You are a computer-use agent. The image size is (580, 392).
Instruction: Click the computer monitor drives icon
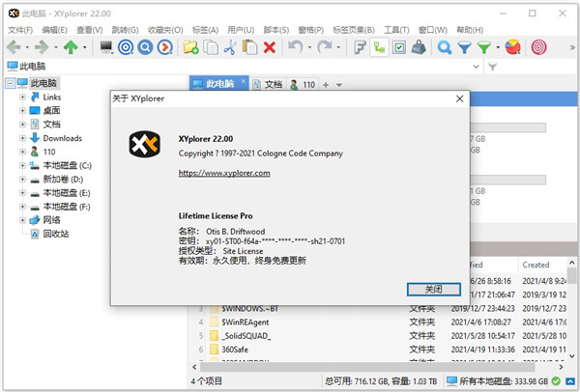coord(106,47)
